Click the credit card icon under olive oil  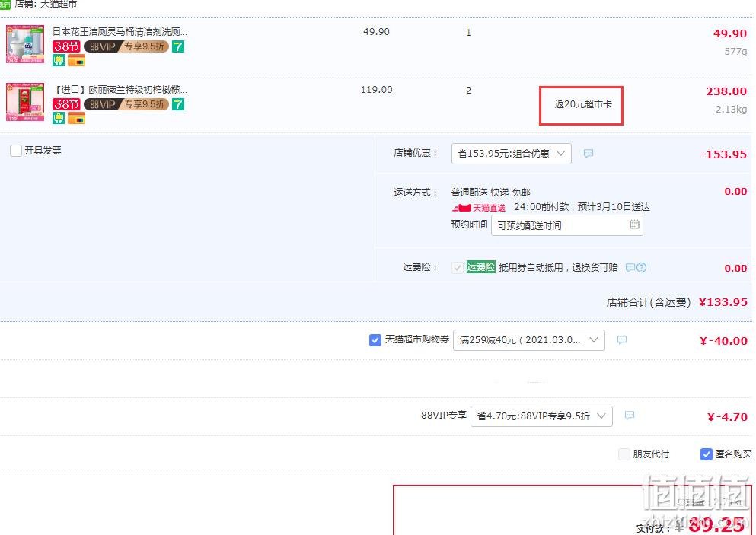pyautogui.click(x=76, y=118)
